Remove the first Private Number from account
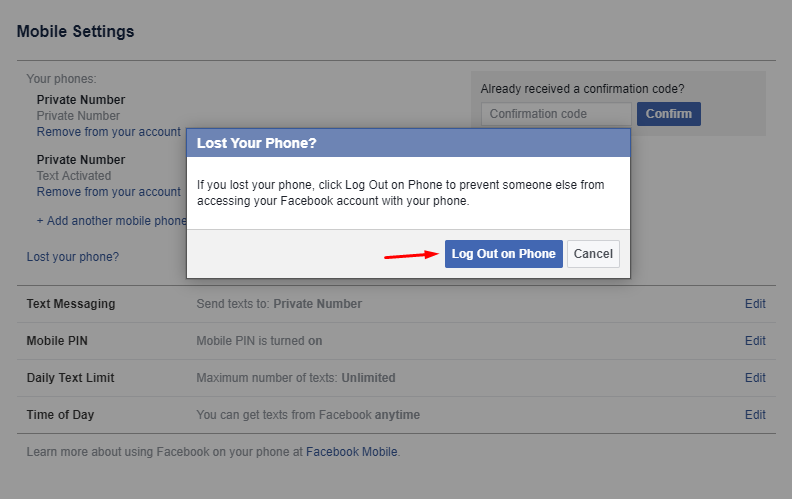 (109, 132)
